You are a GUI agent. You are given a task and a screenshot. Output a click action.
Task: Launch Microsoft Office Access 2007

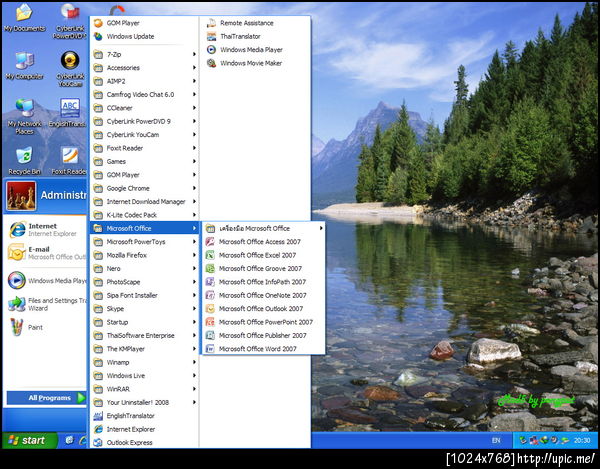[263, 241]
